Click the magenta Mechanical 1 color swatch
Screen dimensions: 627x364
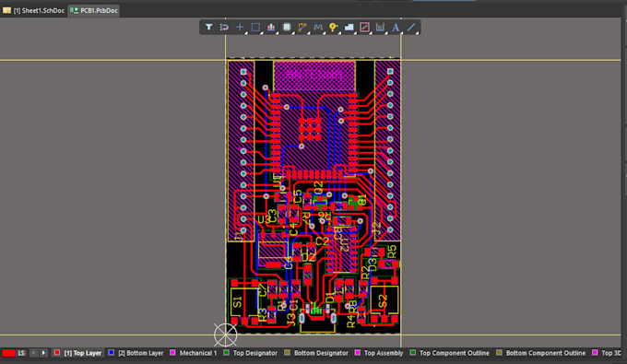tap(172, 352)
